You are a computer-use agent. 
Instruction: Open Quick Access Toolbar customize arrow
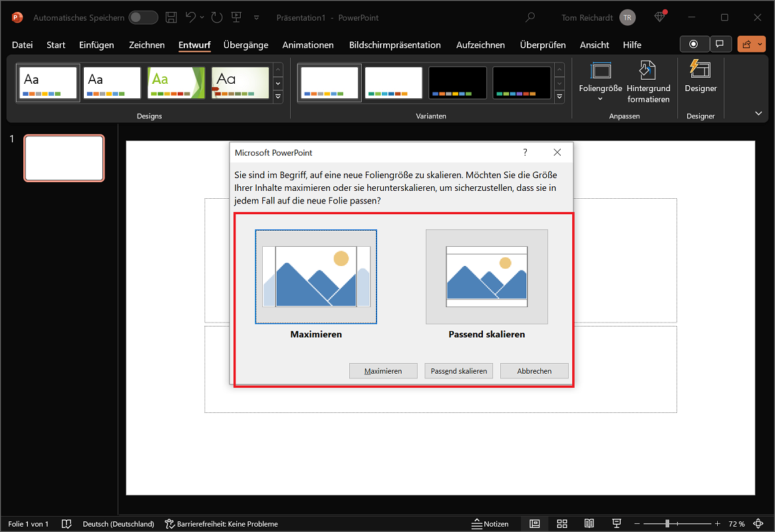click(x=257, y=18)
